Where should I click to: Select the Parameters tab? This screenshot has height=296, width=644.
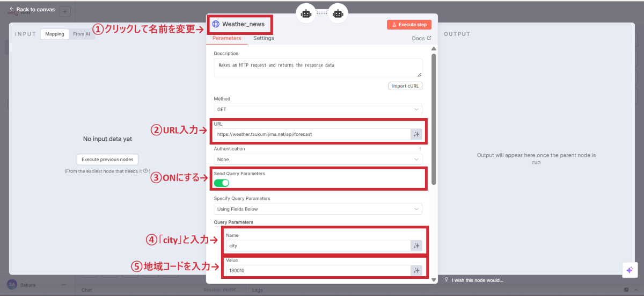click(x=226, y=38)
